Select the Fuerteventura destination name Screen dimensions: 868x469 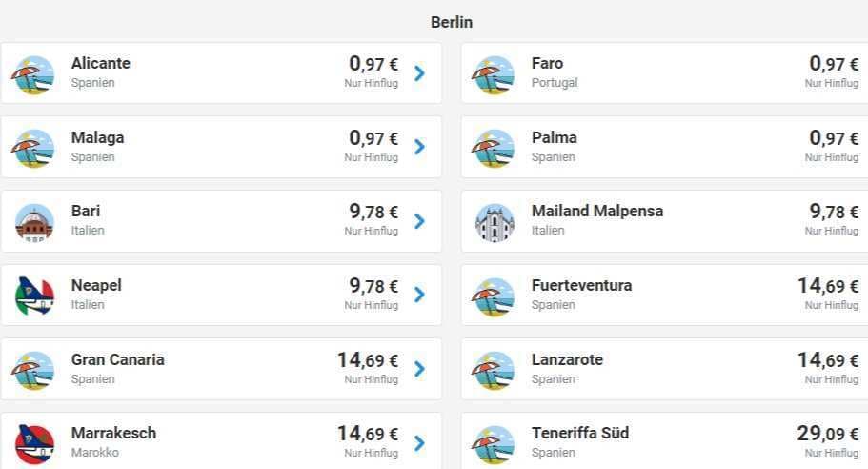[x=582, y=285]
